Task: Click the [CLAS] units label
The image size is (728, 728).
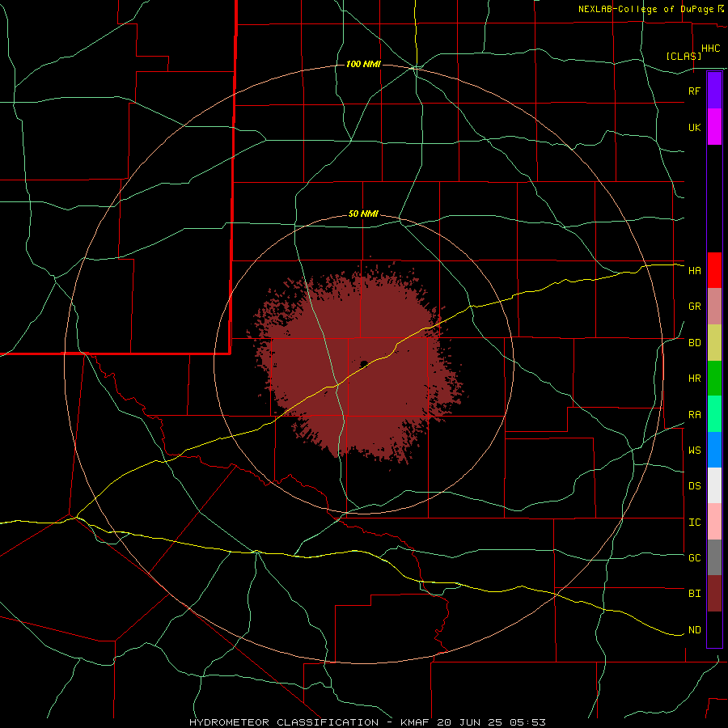Action: (x=684, y=56)
